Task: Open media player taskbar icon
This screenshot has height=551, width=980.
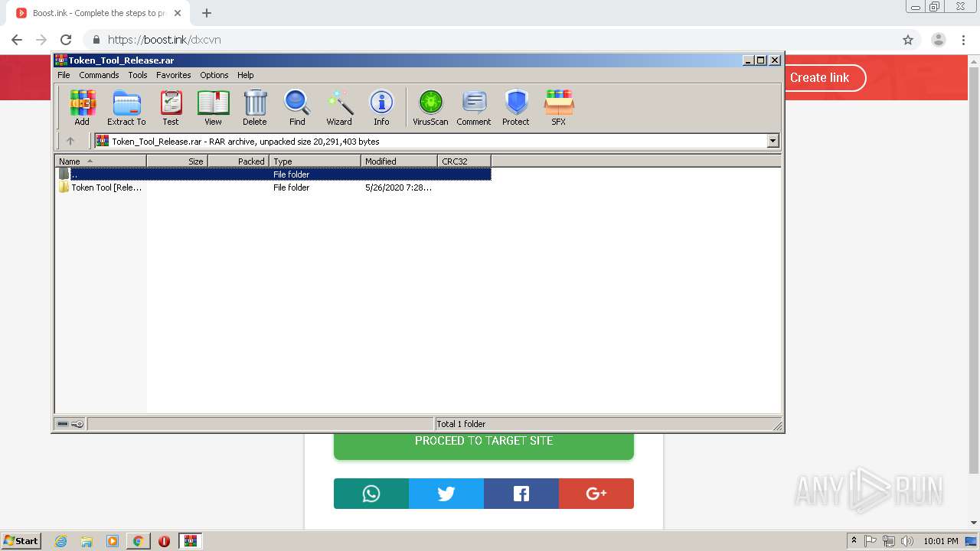Action: (113, 541)
